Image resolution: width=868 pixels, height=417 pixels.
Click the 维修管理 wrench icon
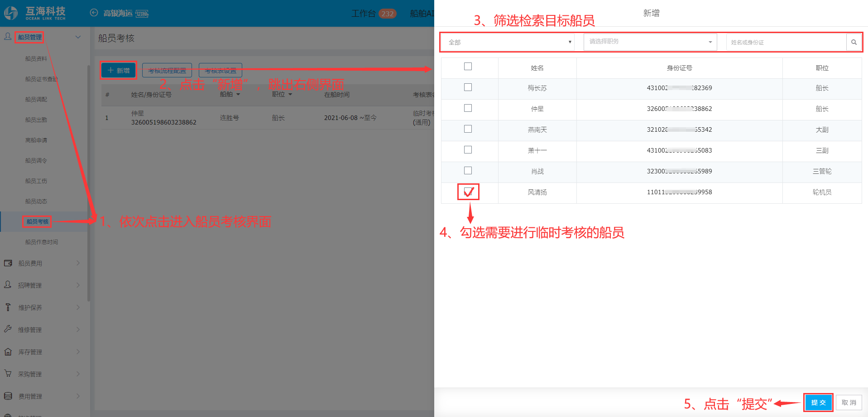(x=8, y=329)
